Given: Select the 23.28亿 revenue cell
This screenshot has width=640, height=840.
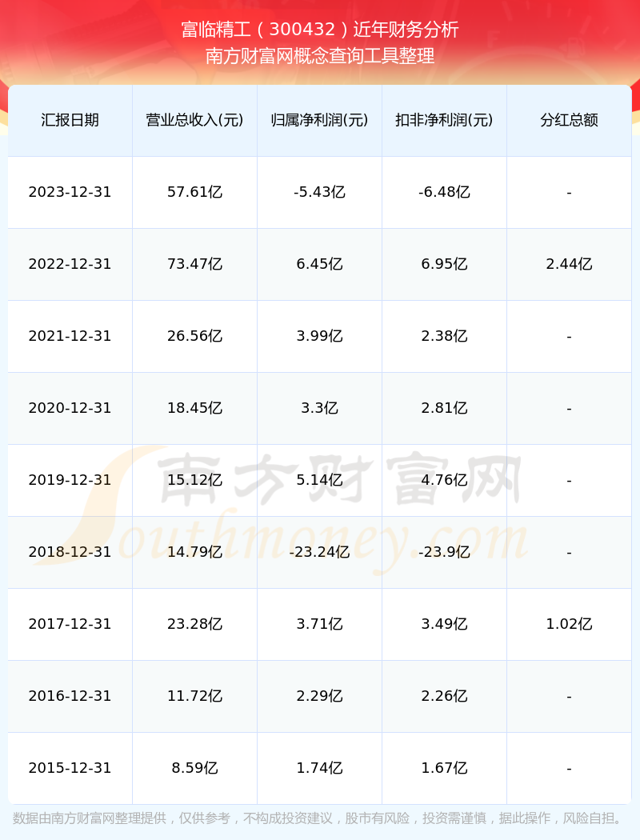Looking at the screenshot, I should tap(195, 624).
